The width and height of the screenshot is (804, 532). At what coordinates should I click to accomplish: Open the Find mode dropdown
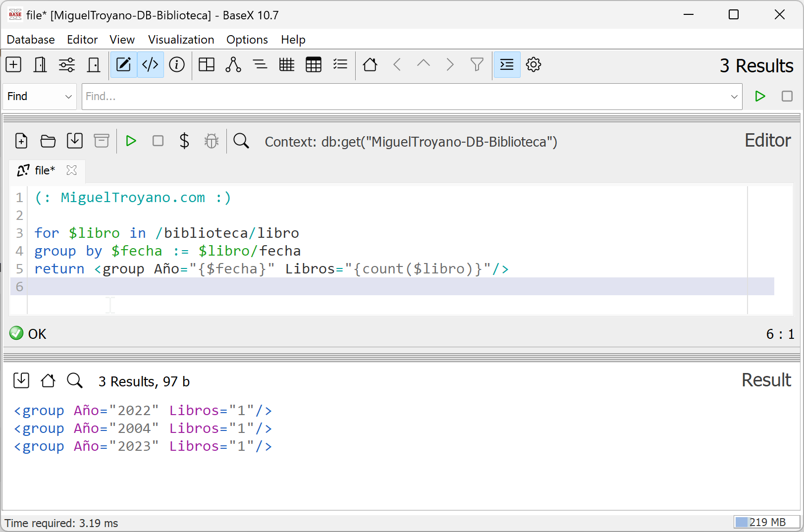[x=40, y=97]
